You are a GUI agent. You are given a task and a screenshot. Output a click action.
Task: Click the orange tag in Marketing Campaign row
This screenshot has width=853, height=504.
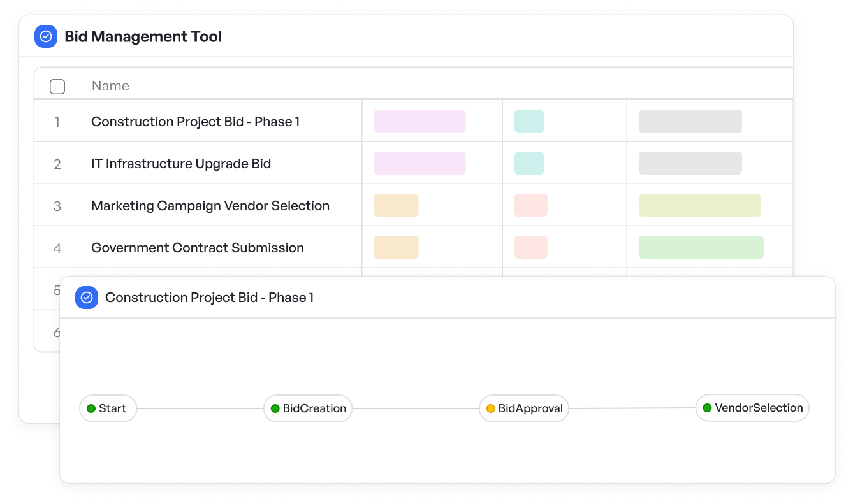pyautogui.click(x=396, y=205)
